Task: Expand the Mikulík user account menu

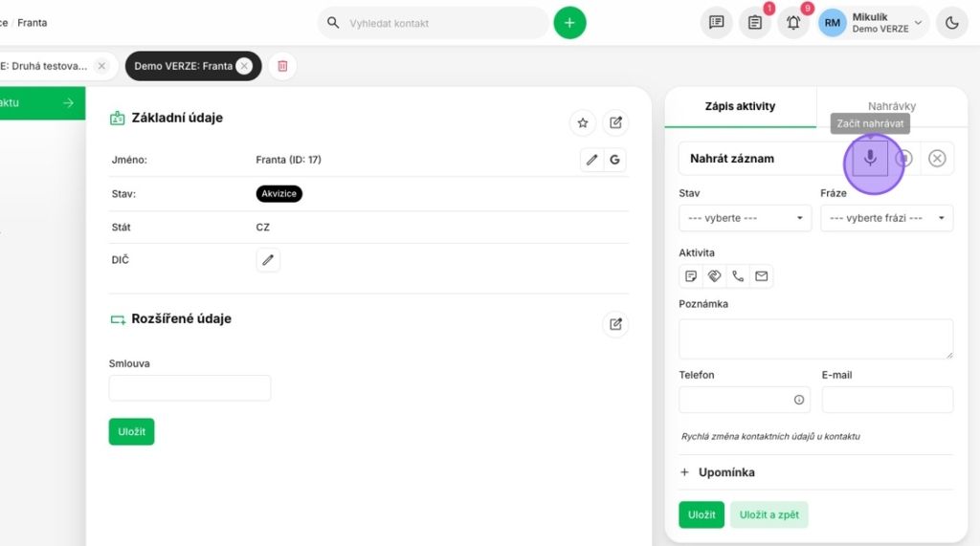Action: (873, 23)
